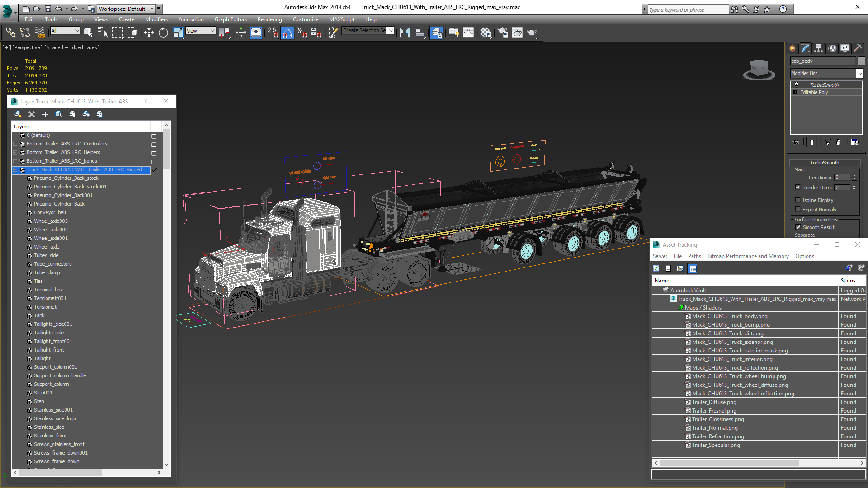Click the Mirror tool icon

tap(405, 32)
